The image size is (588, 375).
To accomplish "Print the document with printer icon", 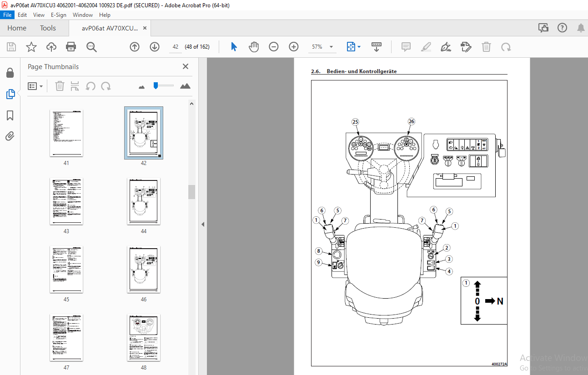I will point(71,47).
